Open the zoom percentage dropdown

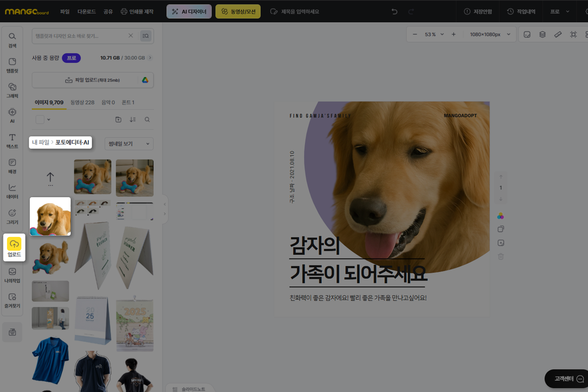click(x=442, y=35)
